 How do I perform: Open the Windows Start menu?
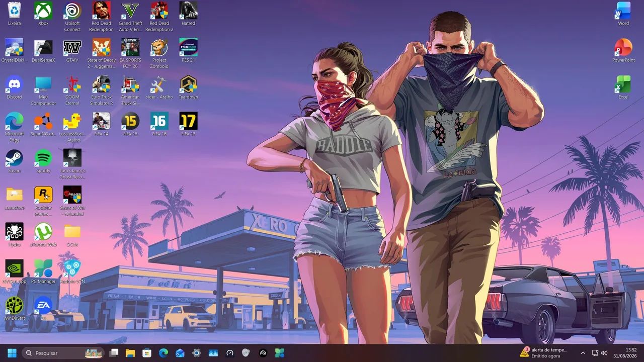tap(12, 353)
